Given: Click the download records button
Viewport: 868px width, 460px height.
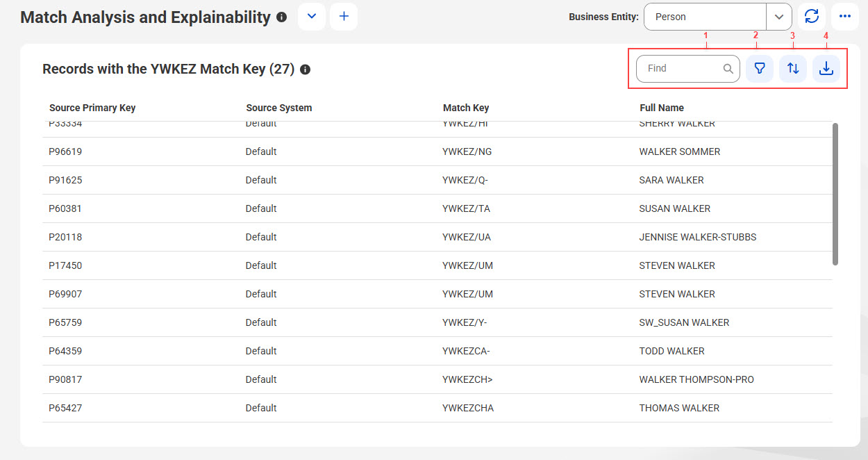Looking at the screenshot, I should click(x=826, y=69).
